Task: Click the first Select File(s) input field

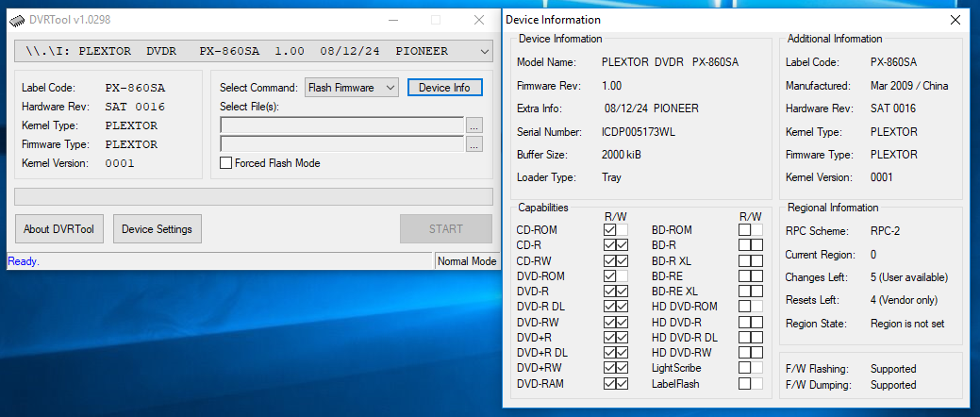Action: click(x=341, y=125)
